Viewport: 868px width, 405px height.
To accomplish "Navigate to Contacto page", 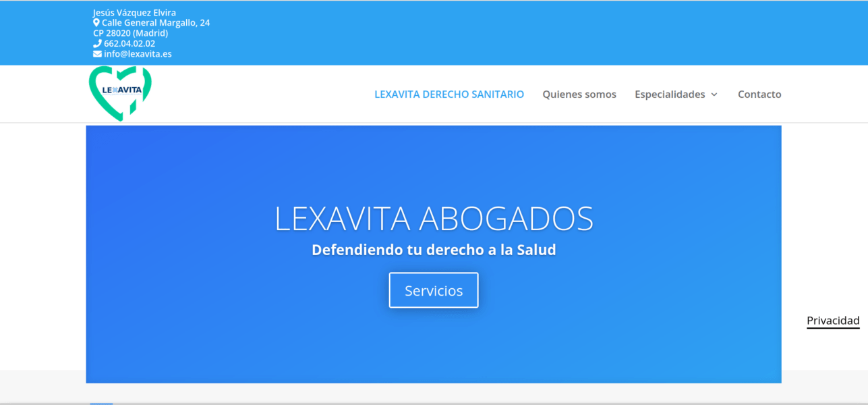I will click(x=759, y=94).
